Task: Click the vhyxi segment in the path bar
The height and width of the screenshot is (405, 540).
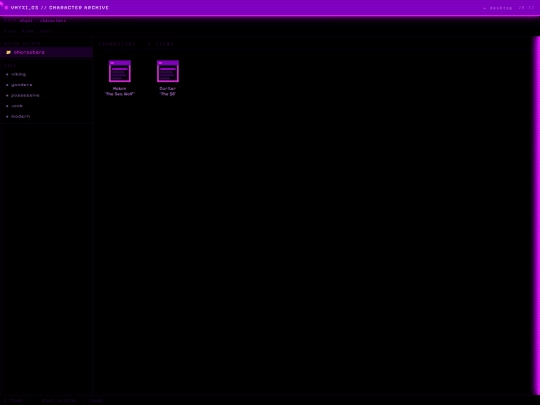Action: click(26, 21)
